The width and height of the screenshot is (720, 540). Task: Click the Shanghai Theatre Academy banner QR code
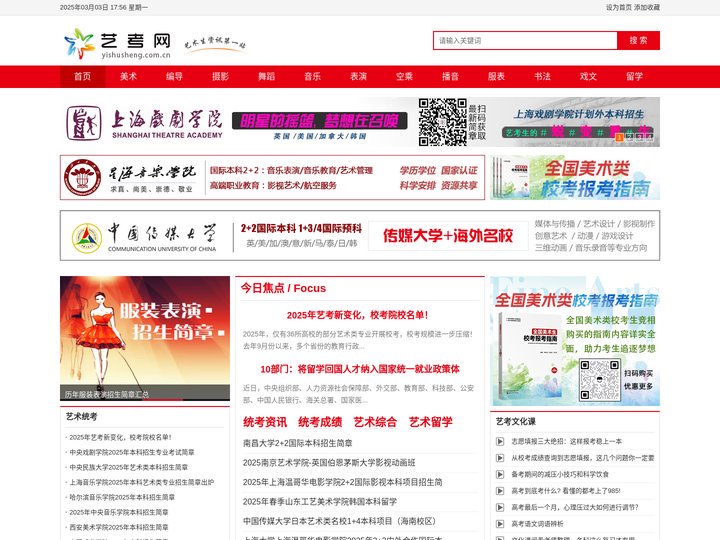[443, 122]
